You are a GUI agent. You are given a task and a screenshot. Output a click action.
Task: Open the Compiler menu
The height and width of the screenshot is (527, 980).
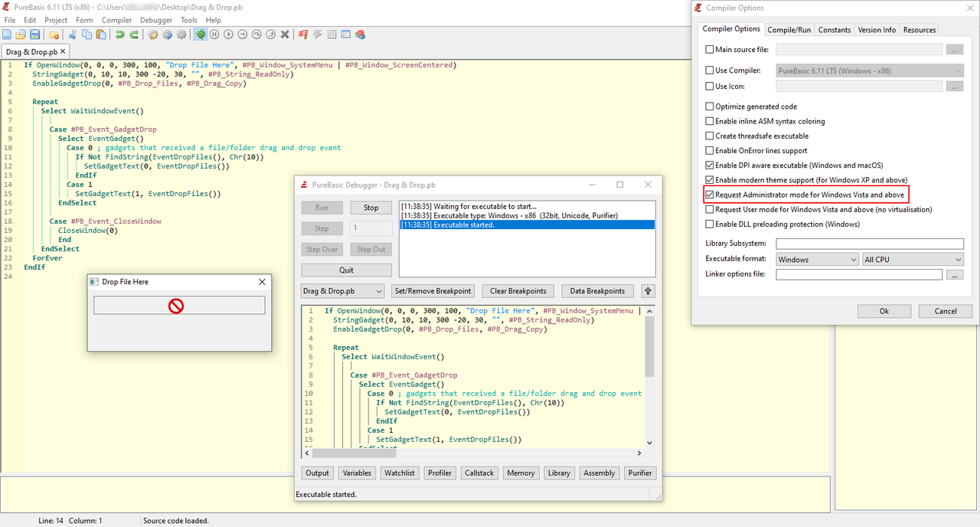pyautogui.click(x=117, y=20)
